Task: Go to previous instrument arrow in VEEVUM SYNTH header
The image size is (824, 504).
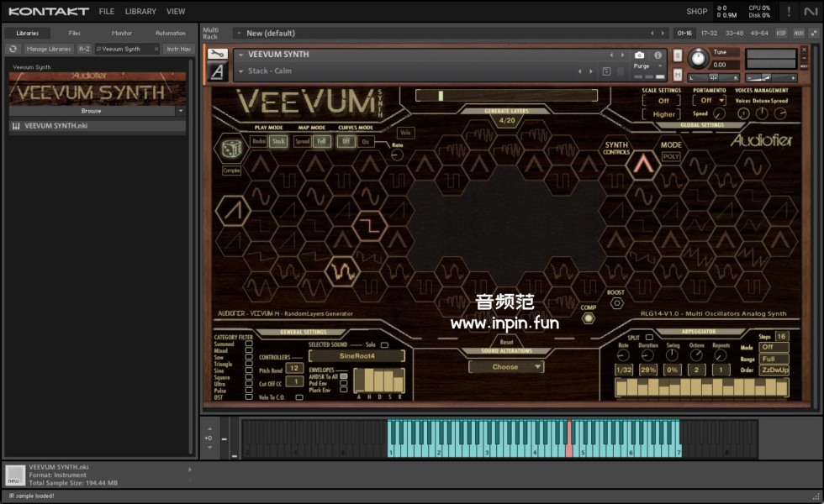Action: [x=611, y=55]
